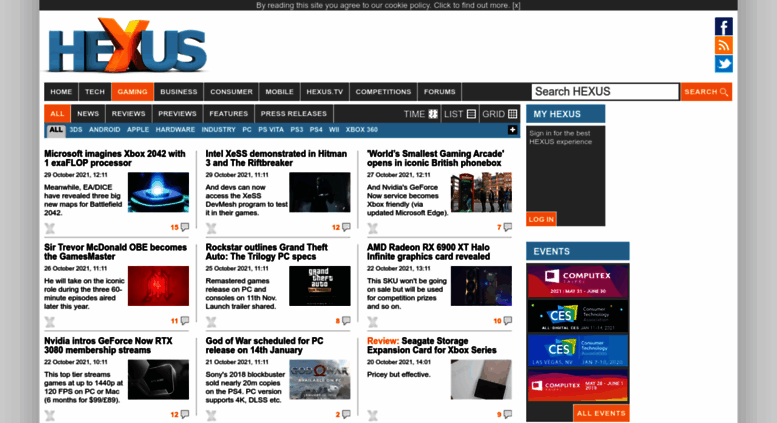Image resolution: width=777 pixels, height=423 pixels.
Task: Open comments icon for Grand Theft Auto article
Action: [346, 320]
